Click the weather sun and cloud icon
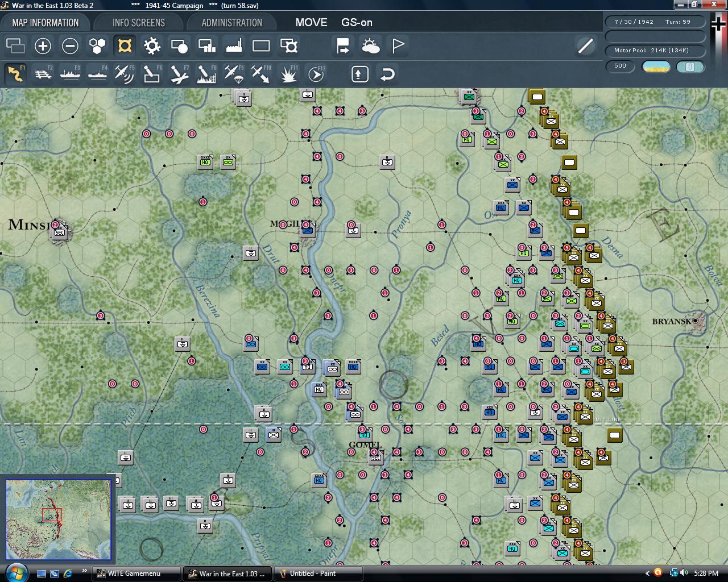 tap(370, 45)
